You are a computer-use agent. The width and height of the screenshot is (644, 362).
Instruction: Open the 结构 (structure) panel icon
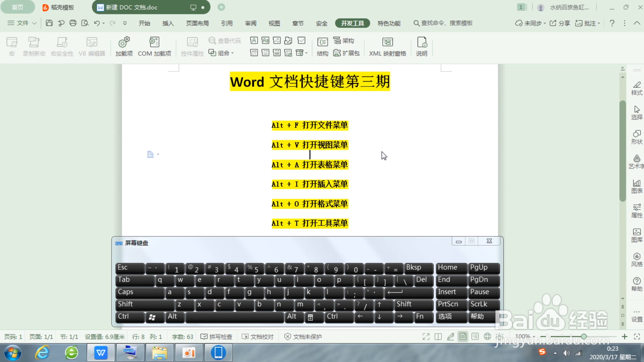coord(322,46)
